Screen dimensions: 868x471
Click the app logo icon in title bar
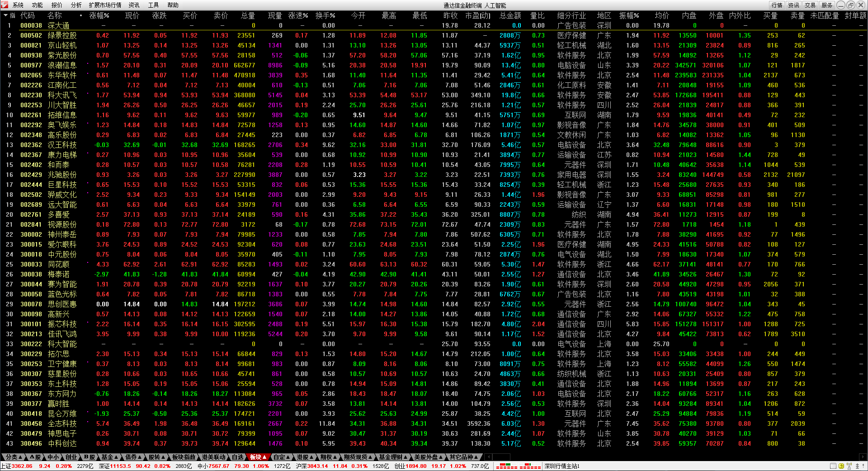click(x=5, y=5)
